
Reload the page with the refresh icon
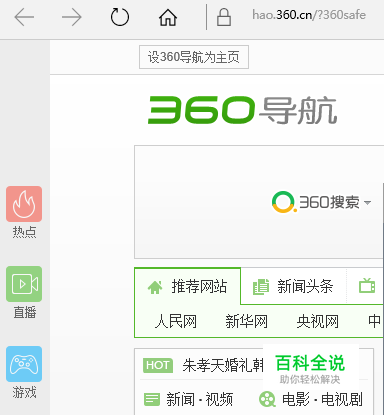click(120, 17)
